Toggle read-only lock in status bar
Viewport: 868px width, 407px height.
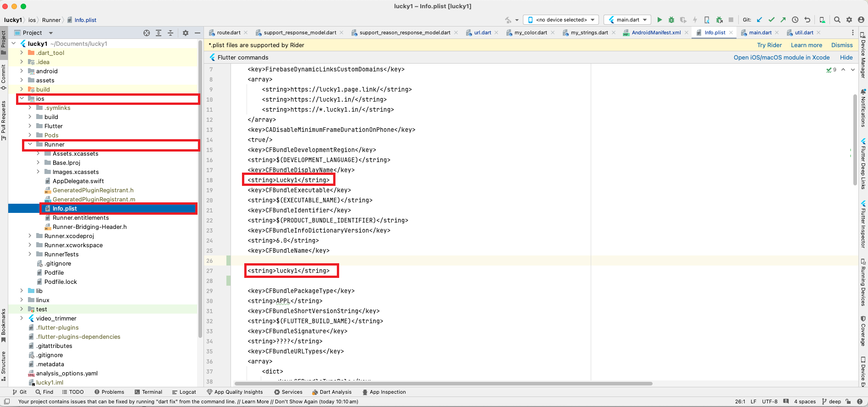[x=848, y=402]
